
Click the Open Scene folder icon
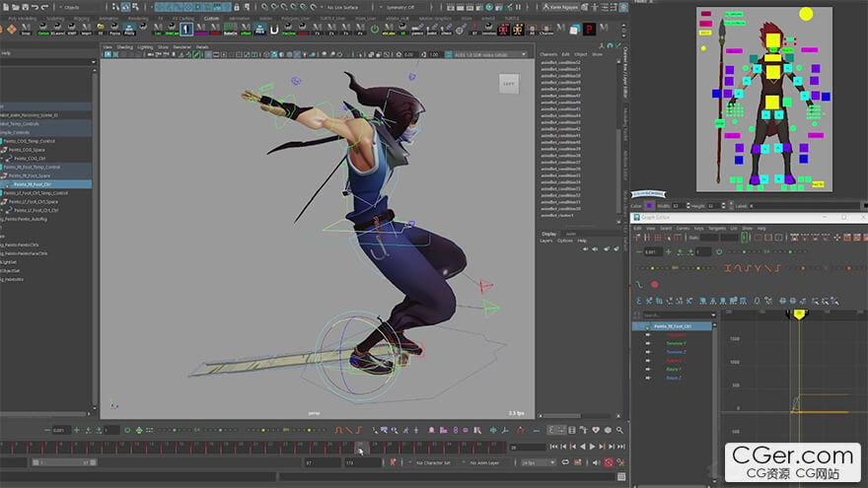16,7
